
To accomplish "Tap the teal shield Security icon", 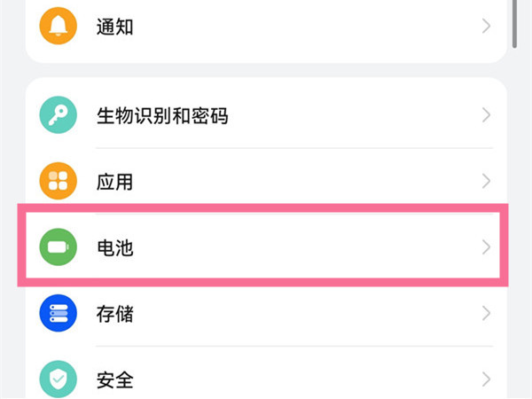I will (59, 379).
